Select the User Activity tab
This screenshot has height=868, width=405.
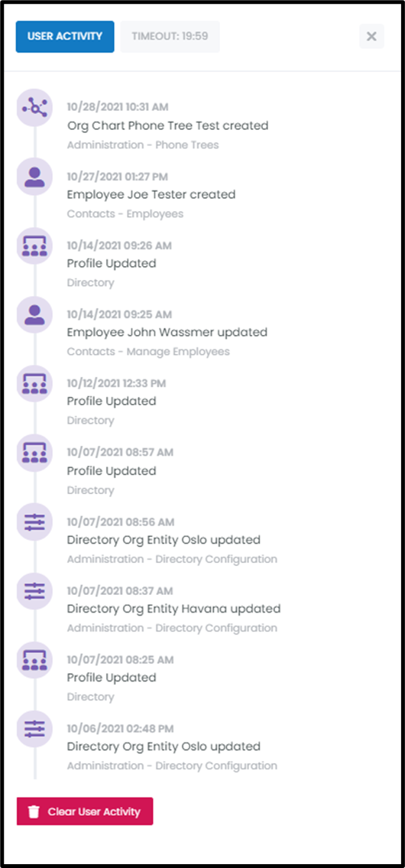point(65,37)
